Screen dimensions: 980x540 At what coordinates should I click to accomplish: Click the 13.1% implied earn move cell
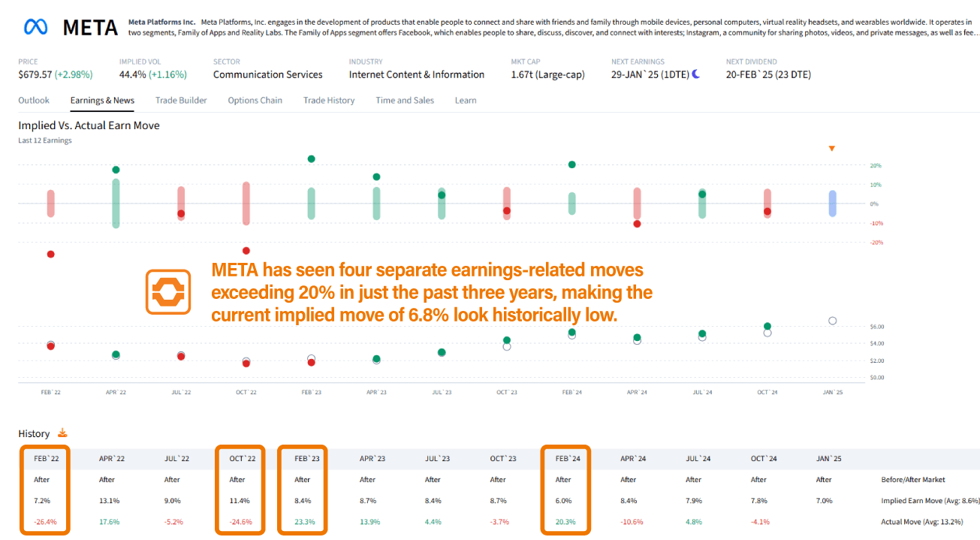tap(109, 500)
